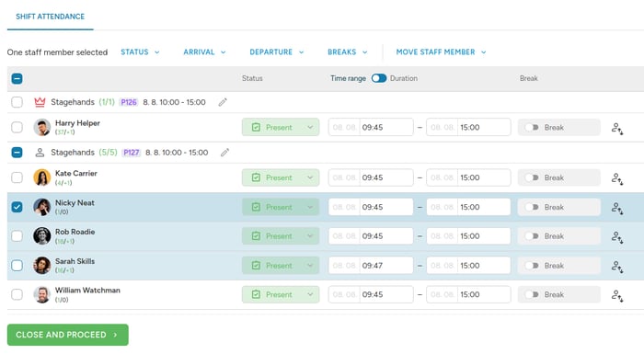Click the "One staff member selected" text

coord(57,52)
